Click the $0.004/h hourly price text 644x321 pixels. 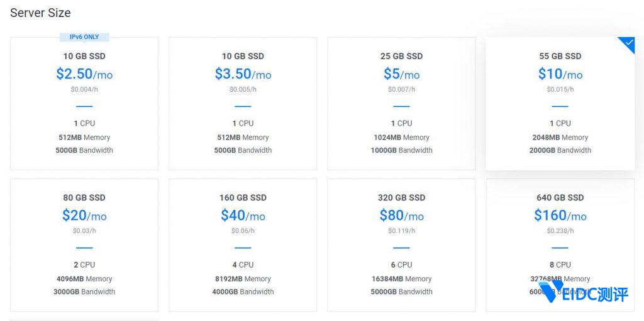(84, 89)
